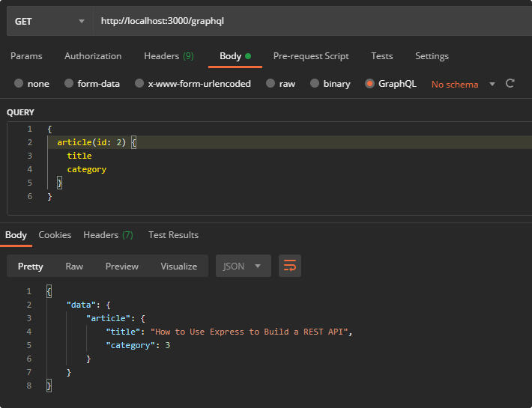The height and width of the screenshot is (408, 532).
Task: Expand the No schema dropdown
Action: click(x=462, y=85)
